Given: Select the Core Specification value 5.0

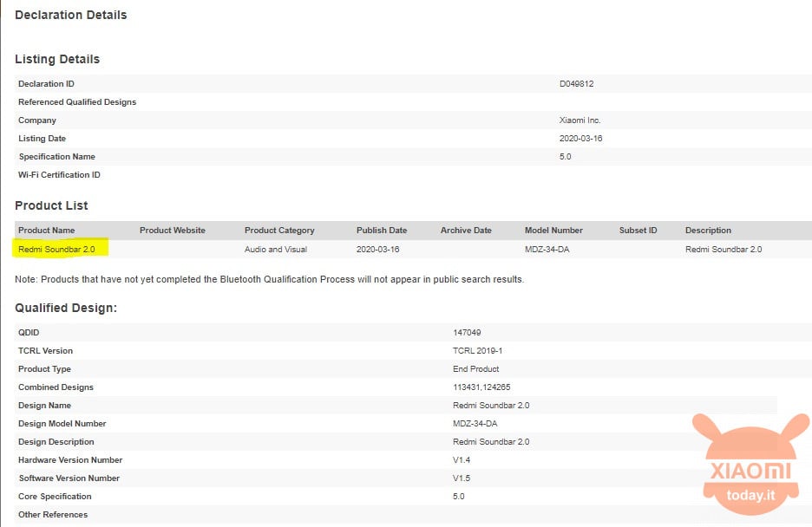Looking at the screenshot, I should point(459,497).
